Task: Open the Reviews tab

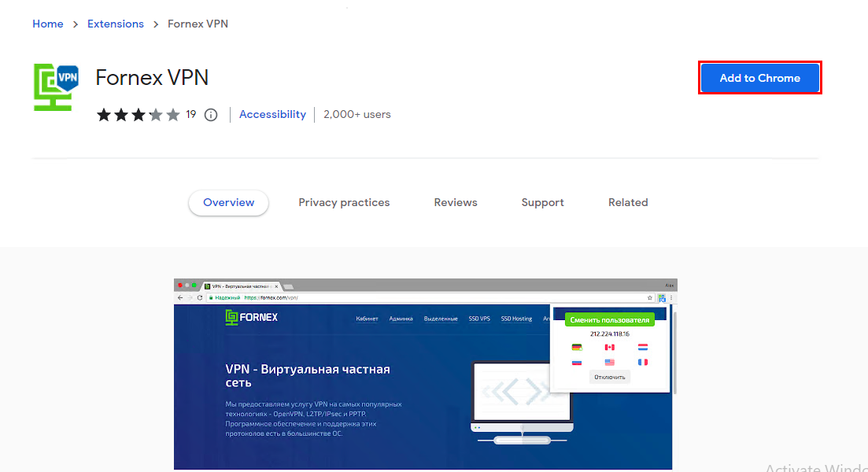Action: tap(456, 202)
